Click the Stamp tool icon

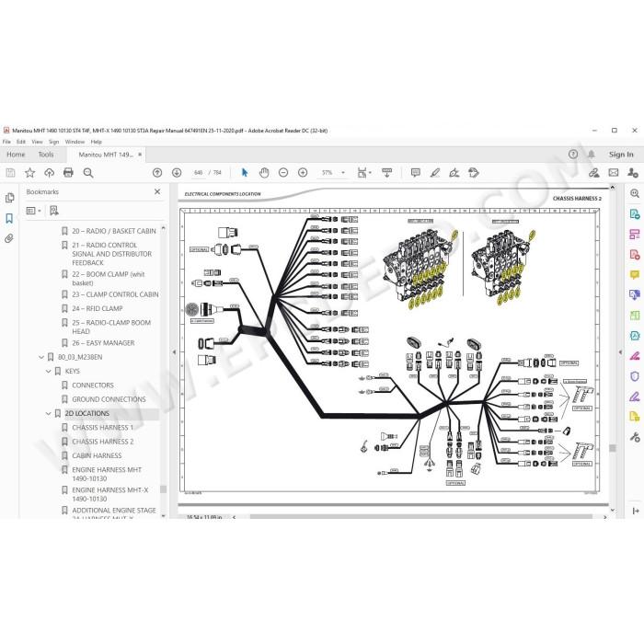[474, 173]
